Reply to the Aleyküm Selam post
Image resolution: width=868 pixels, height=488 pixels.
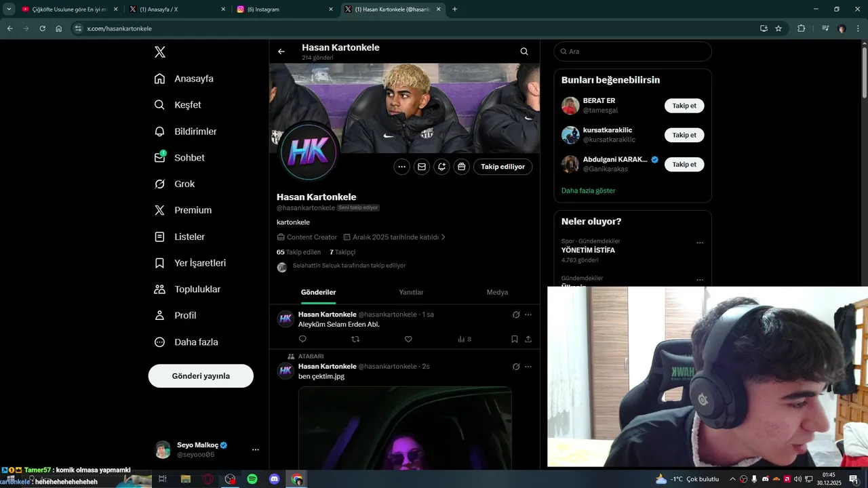[x=302, y=339]
